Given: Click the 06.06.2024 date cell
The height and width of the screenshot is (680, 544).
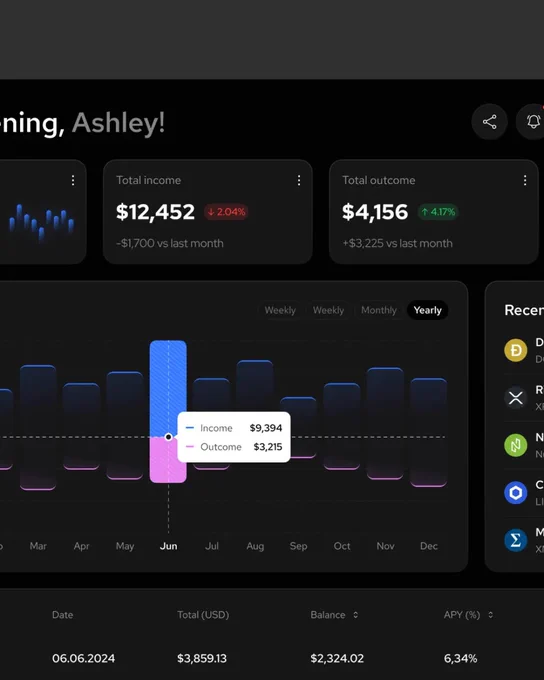Looking at the screenshot, I should pyautogui.click(x=83, y=658).
